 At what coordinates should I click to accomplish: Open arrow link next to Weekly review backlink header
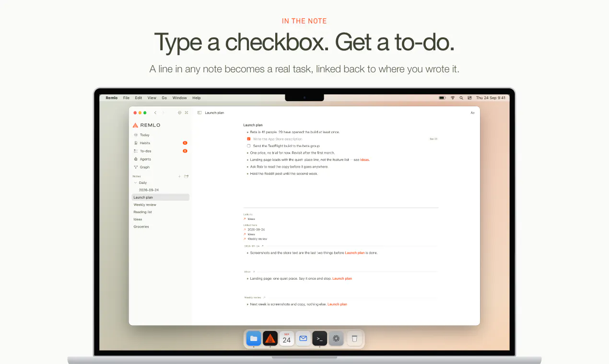[x=264, y=297]
